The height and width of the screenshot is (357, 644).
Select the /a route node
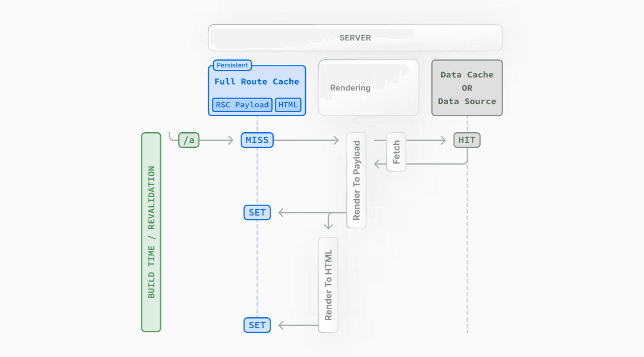(x=189, y=140)
